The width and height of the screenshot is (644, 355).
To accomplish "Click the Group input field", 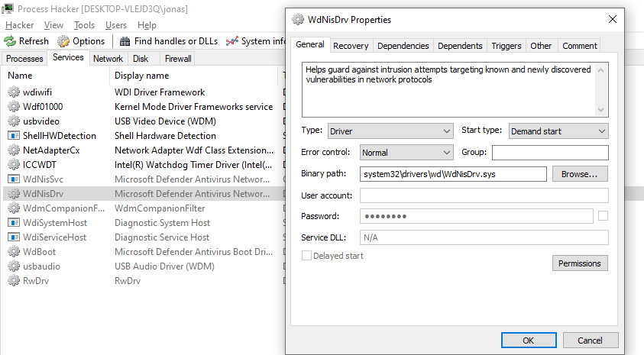I will (550, 152).
